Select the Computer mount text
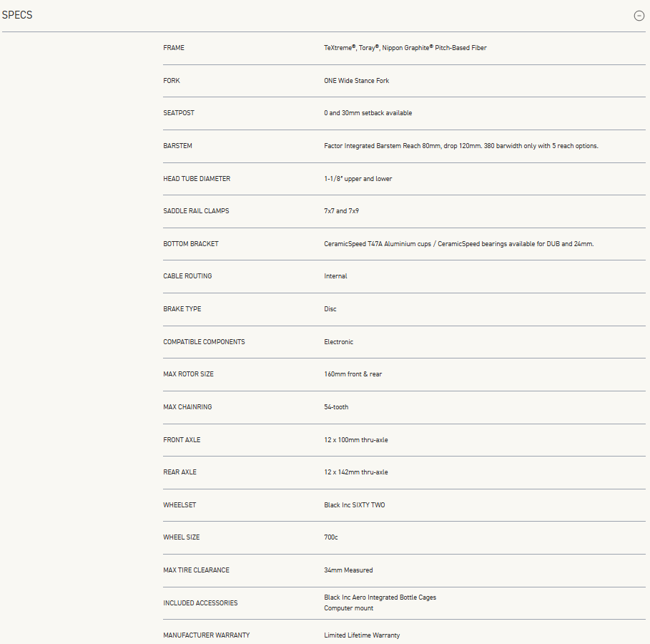The image size is (650, 644). point(349,608)
